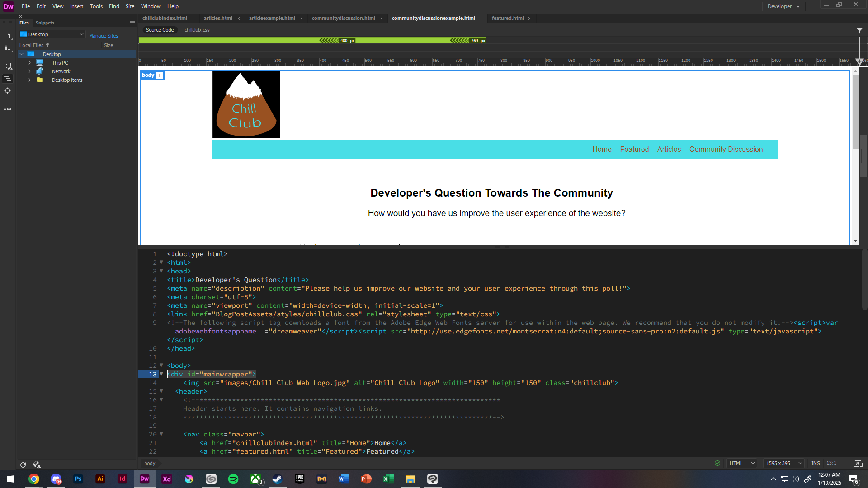Open the File menu
This screenshot has height=488, width=868.
point(26,6)
